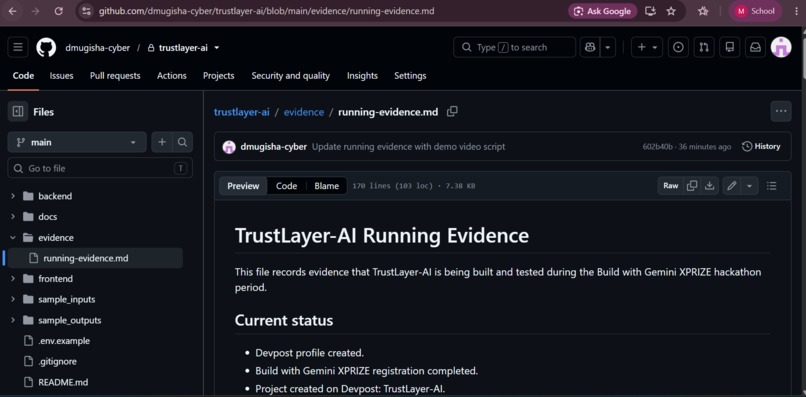
Task: Download the raw file
Action: [x=709, y=186]
